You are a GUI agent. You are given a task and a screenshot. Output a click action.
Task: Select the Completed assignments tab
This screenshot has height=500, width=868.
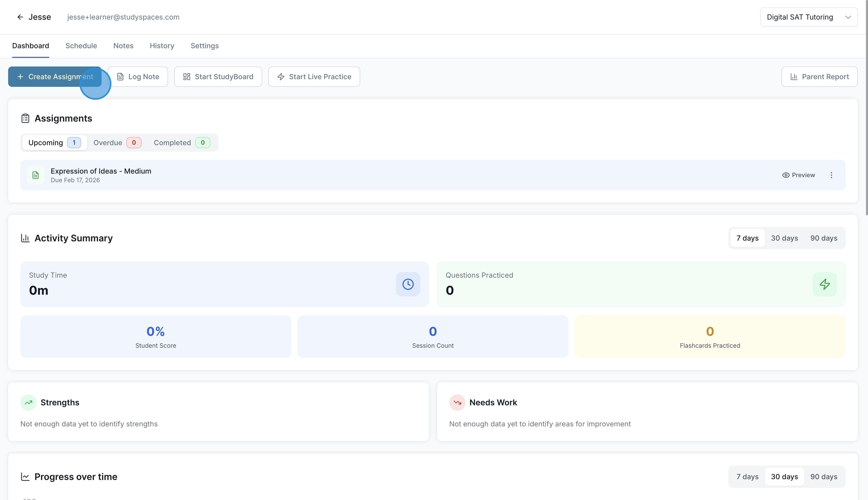click(182, 143)
